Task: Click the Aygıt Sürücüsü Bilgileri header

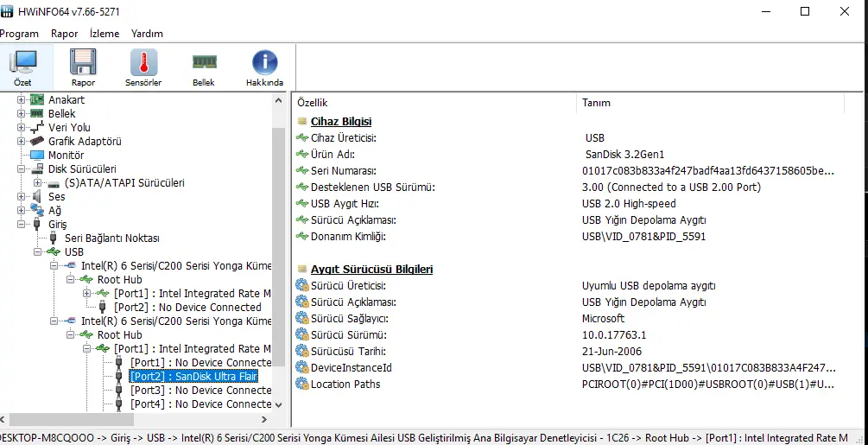Action: 371,269
